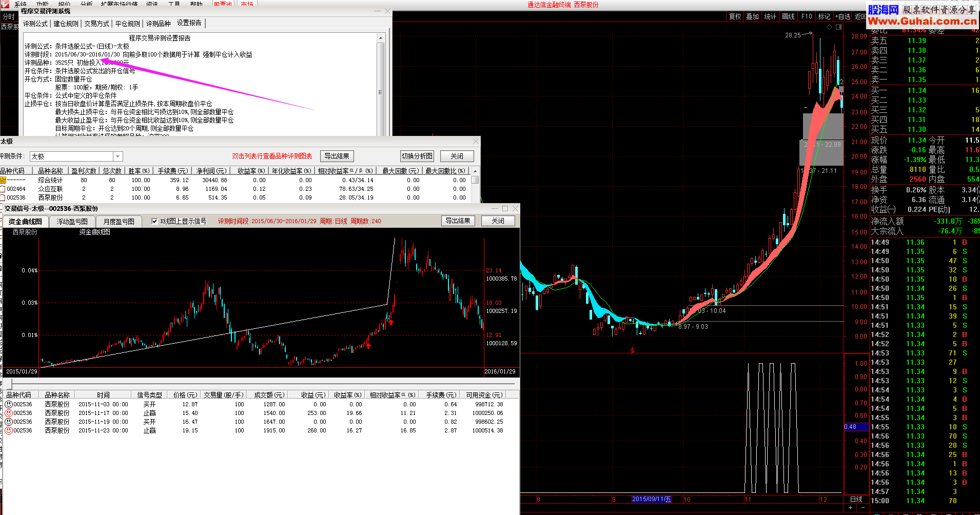Click the 2015-11-17 止赢 signal row icon
The image size is (980, 515).
tap(8, 413)
